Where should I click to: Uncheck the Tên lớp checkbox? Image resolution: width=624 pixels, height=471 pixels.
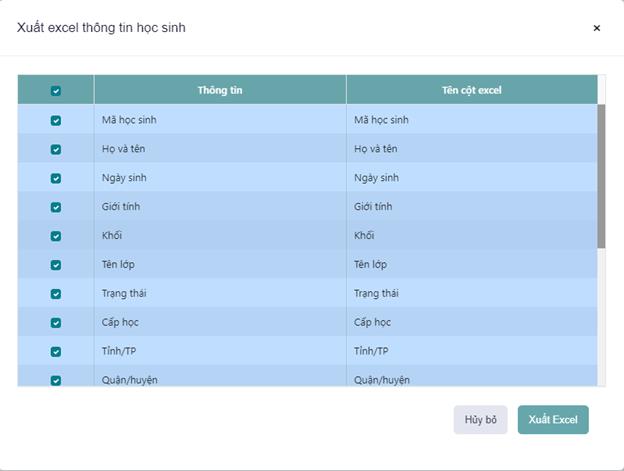[56, 265]
